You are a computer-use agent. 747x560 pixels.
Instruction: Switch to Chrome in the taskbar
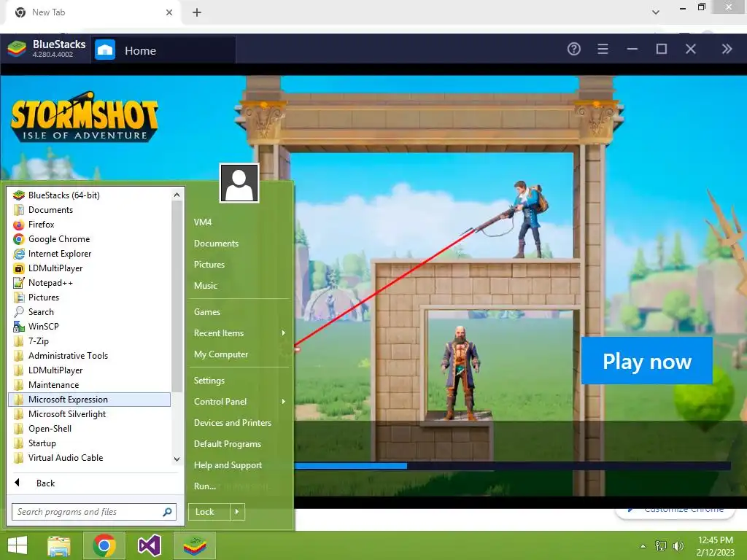point(104,545)
